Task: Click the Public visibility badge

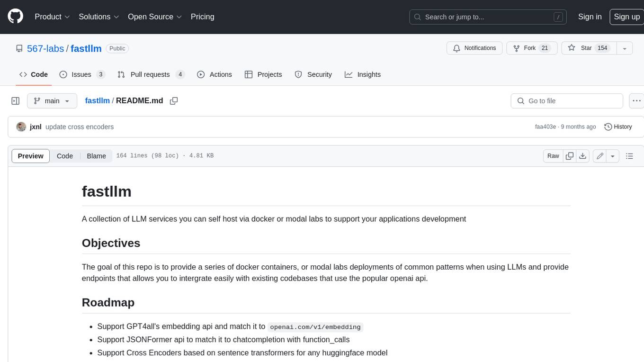Action: (x=117, y=48)
